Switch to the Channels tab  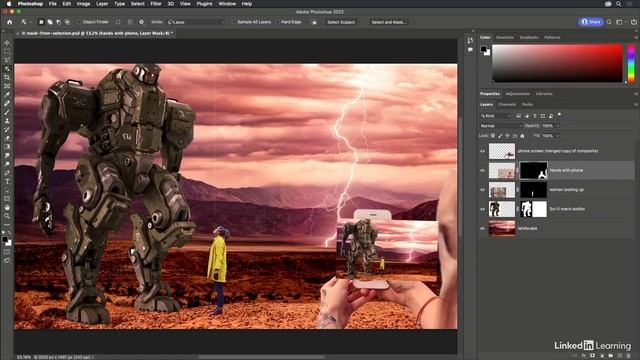(507, 104)
